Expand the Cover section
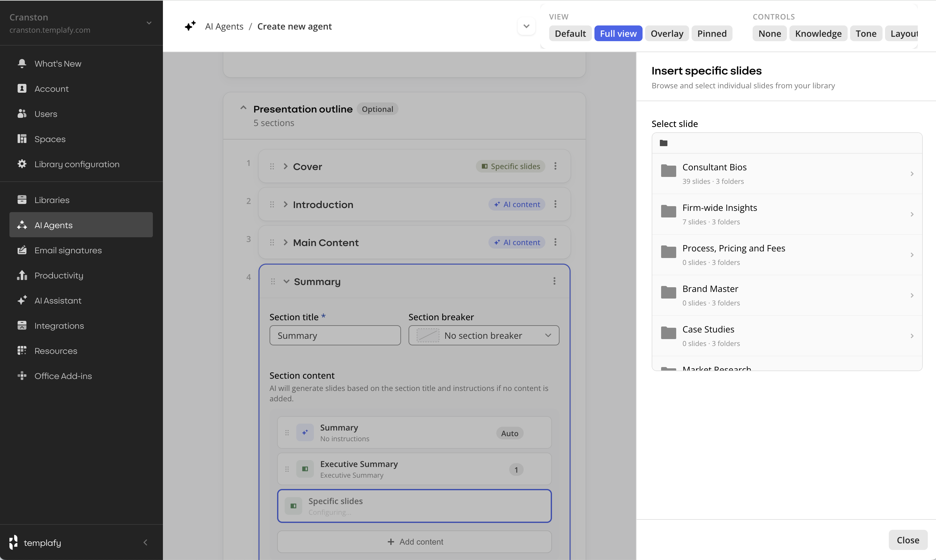Screen dimensions: 936x560 tap(286, 167)
